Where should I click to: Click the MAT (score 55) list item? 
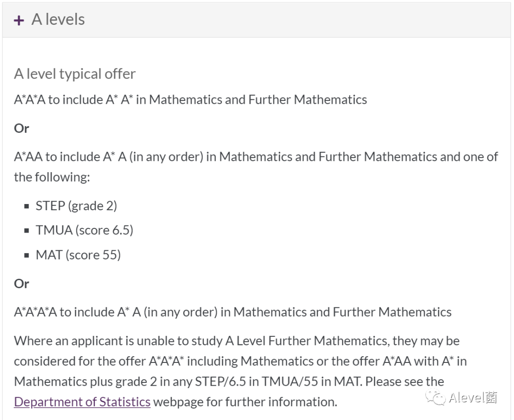pos(79,255)
